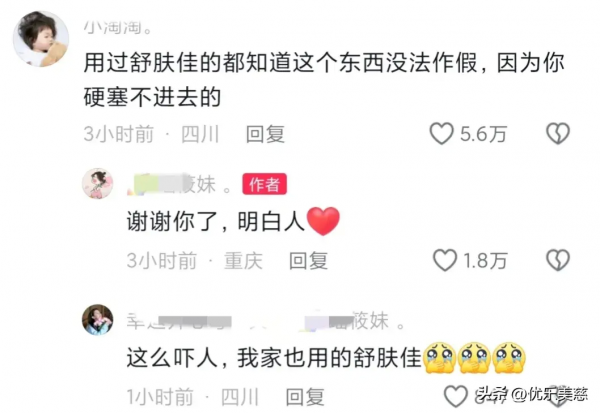Reply to the author's 重庆 comment
600x413 pixels.
(x=308, y=261)
